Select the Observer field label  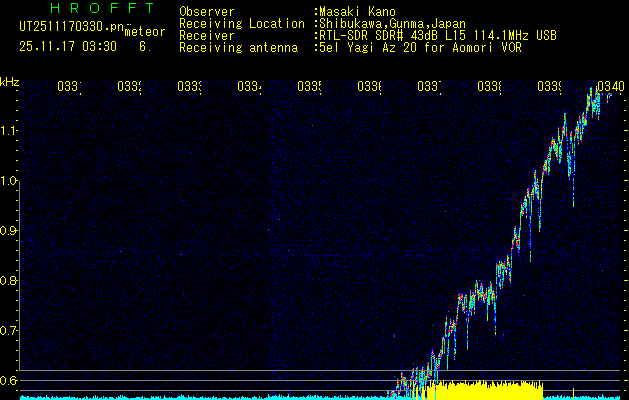[x=206, y=11]
